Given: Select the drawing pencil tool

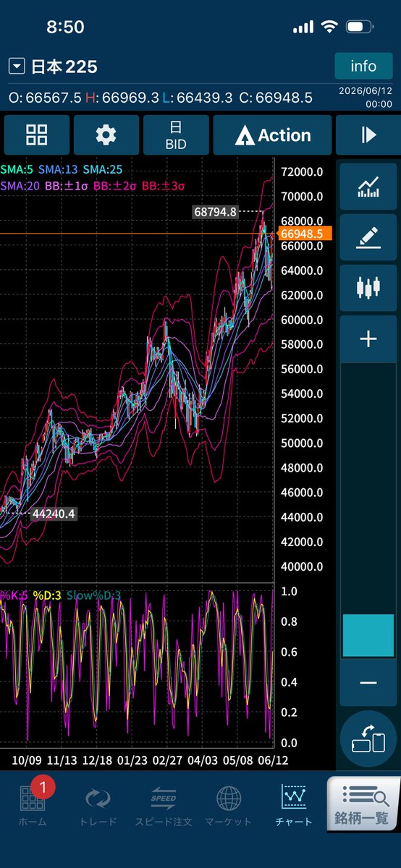Looking at the screenshot, I should [368, 237].
